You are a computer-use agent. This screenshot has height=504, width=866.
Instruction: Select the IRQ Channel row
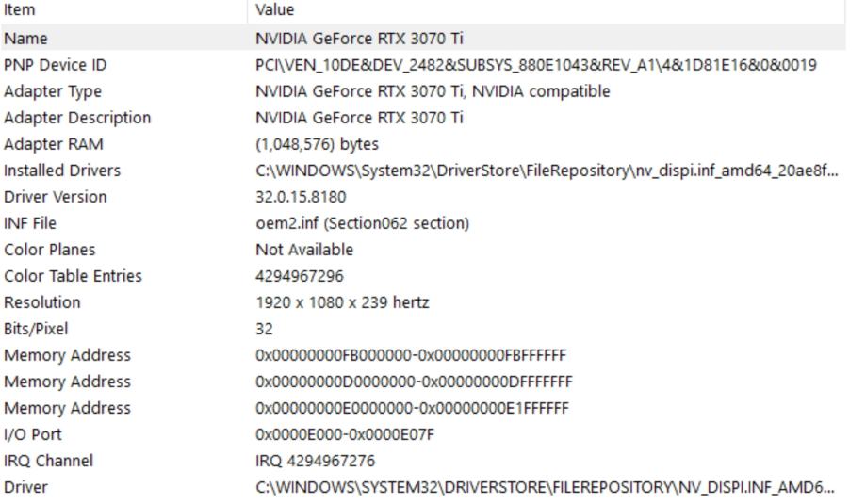tap(49, 461)
